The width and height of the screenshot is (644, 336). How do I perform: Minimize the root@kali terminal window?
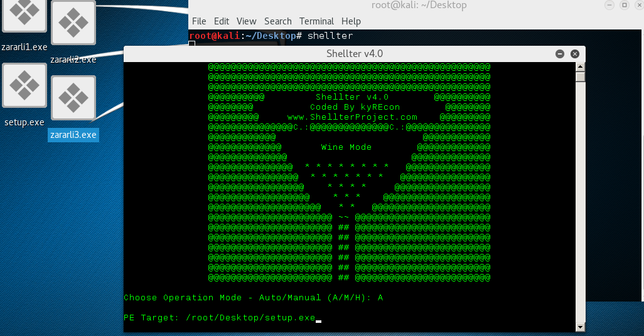[x=609, y=5]
